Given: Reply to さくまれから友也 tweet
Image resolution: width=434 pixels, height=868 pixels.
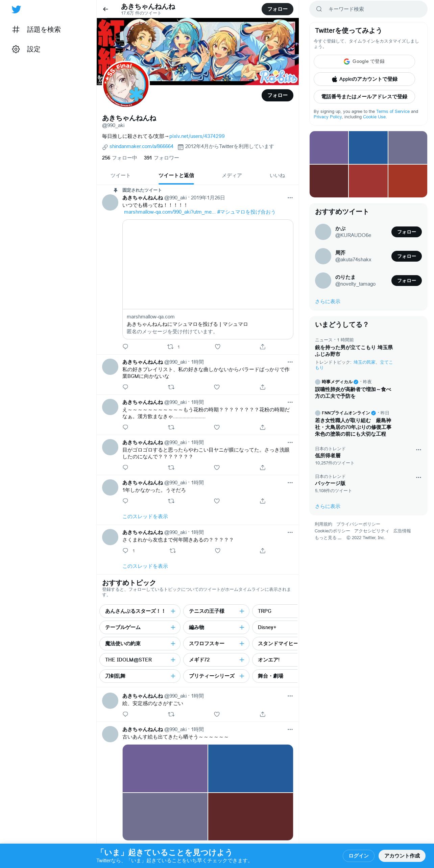Looking at the screenshot, I should pyautogui.click(x=125, y=551).
